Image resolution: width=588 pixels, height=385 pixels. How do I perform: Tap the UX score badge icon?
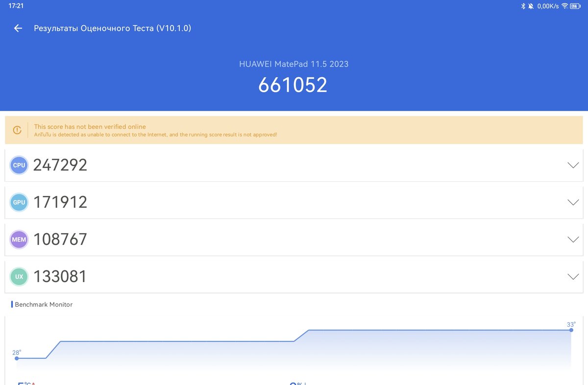point(19,277)
